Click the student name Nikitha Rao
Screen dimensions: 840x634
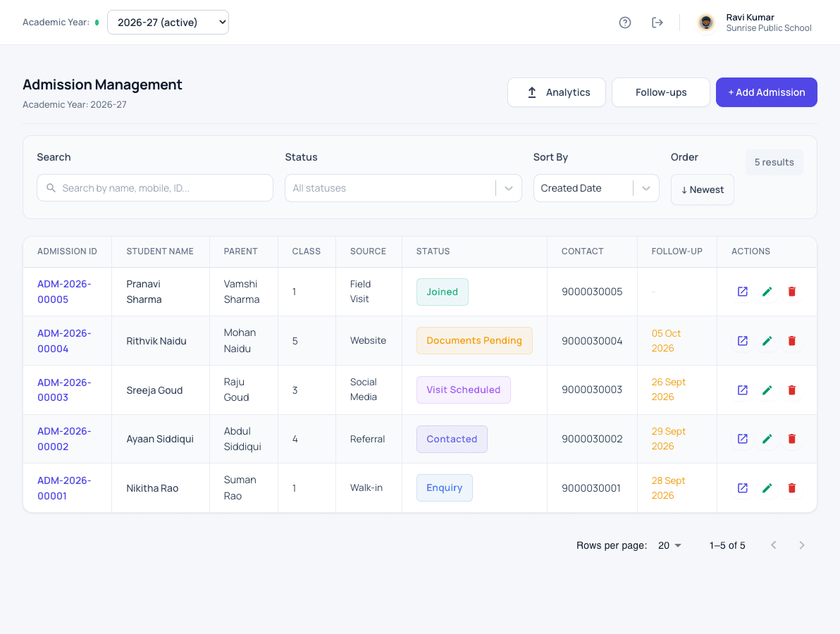(152, 488)
